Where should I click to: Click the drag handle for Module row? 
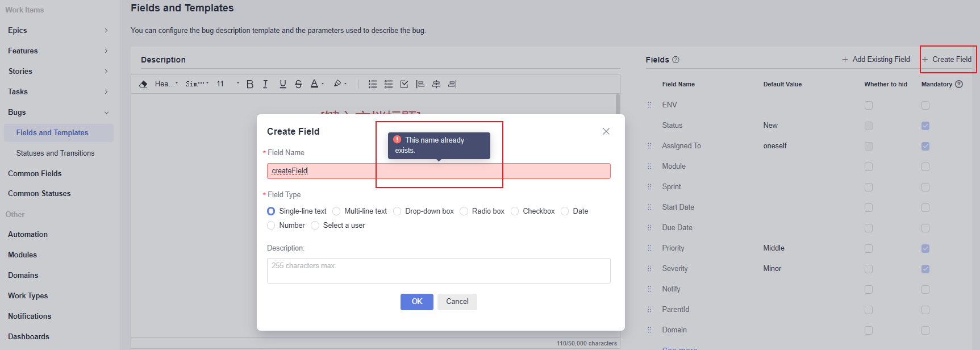pyautogui.click(x=649, y=166)
